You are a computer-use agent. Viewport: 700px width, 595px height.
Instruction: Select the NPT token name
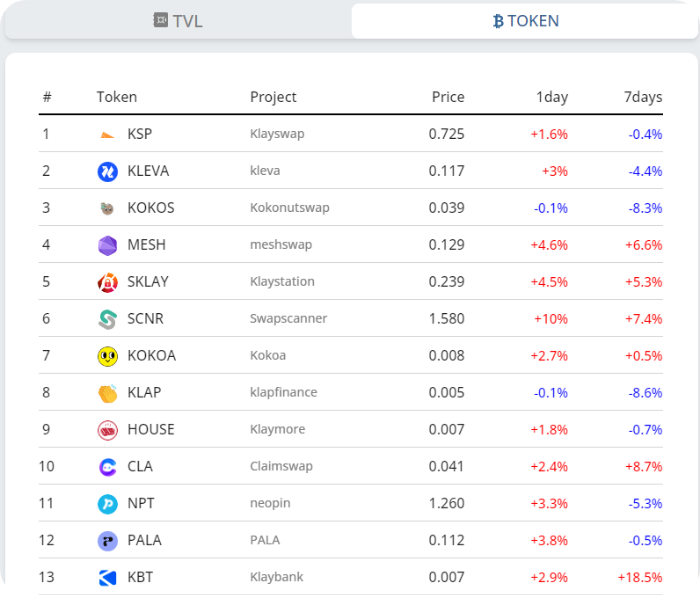141,503
